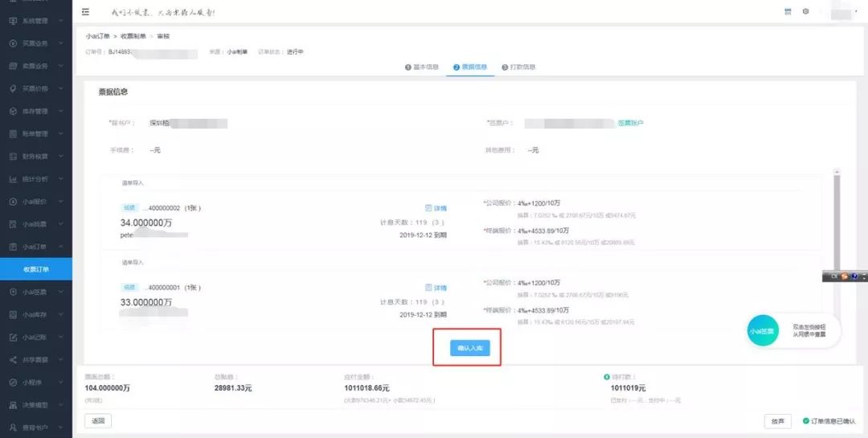Screen dimensions: 868x438
Task: Click the 1011019元 pending payment value
Action: point(628,388)
